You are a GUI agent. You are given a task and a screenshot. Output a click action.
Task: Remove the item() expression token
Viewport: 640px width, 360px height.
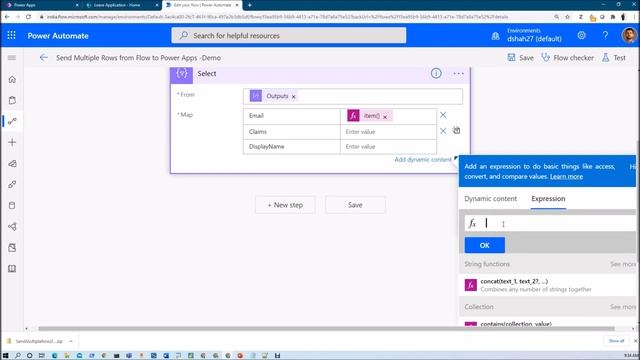pos(384,117)
